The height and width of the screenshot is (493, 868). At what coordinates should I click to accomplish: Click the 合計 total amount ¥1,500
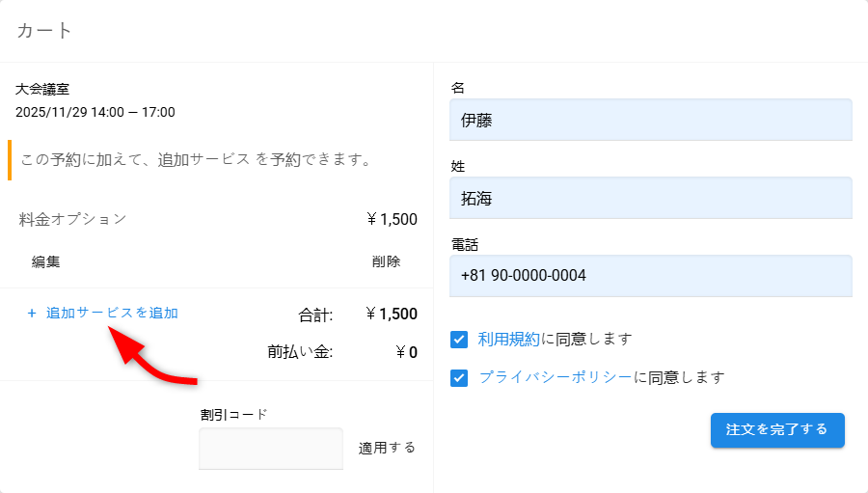coord(392,314)
